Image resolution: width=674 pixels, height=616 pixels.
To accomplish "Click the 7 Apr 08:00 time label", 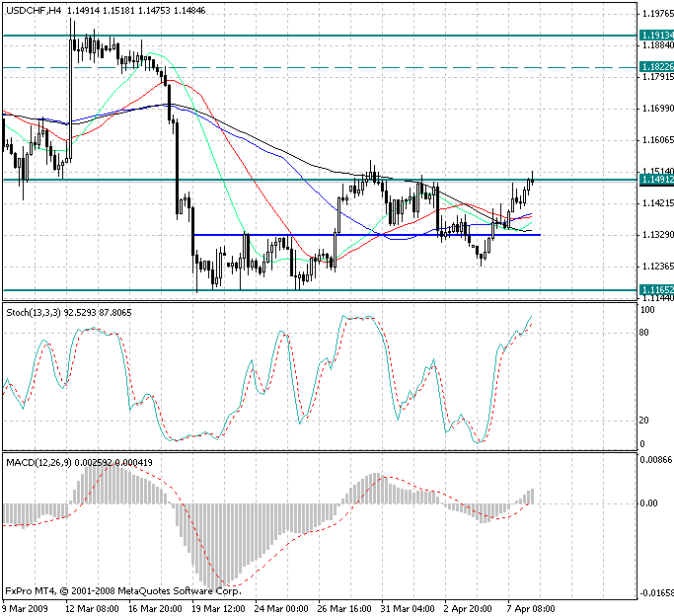I will coord(531,609).
